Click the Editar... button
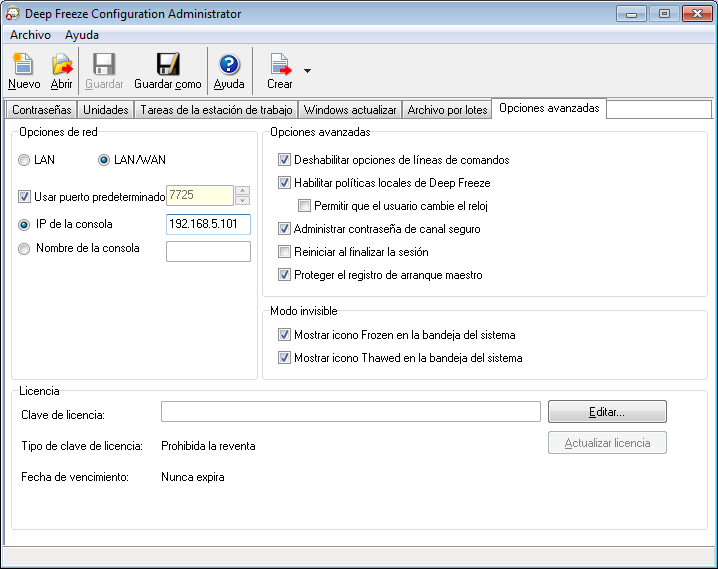 point(607,412)
